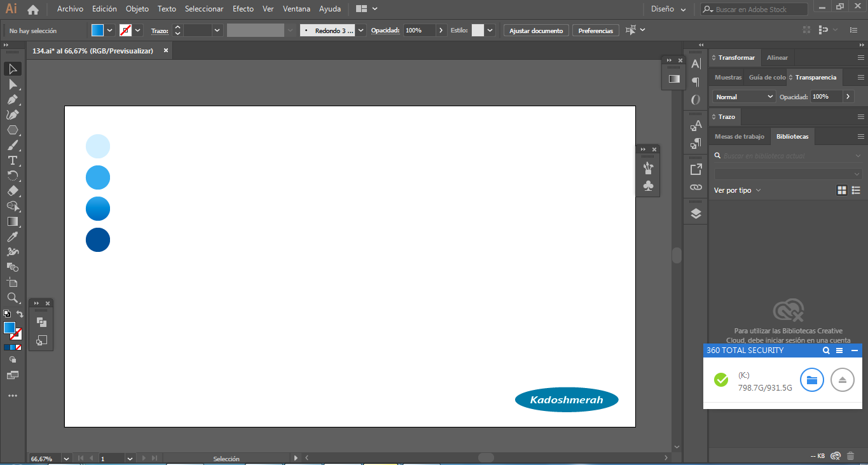Switch to Mesas de trabajo tab

(740, 137)
